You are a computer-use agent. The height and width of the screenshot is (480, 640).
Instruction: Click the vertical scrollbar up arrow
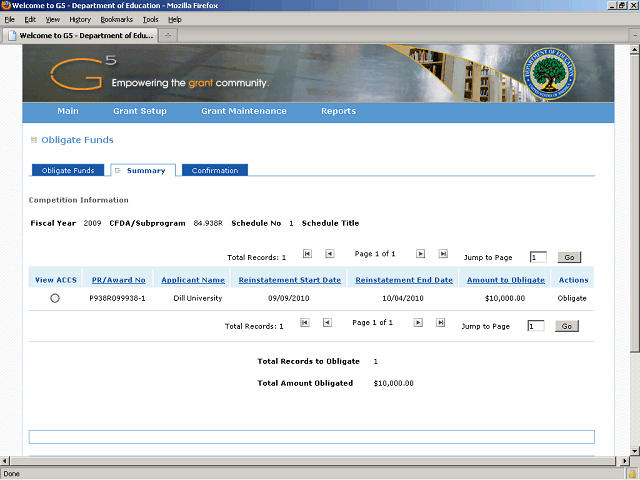634,50
